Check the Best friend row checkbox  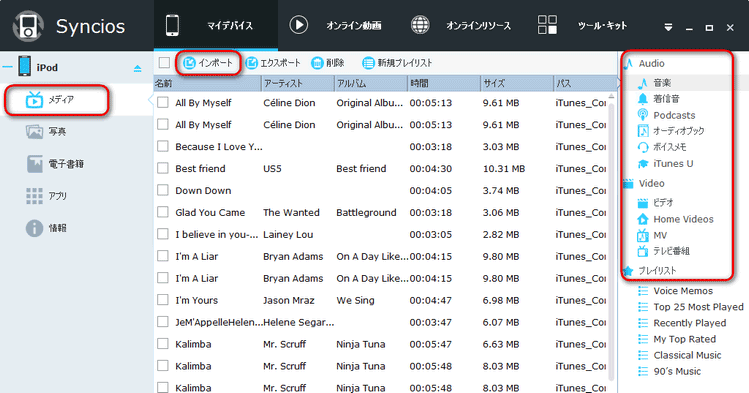point(163,168)
